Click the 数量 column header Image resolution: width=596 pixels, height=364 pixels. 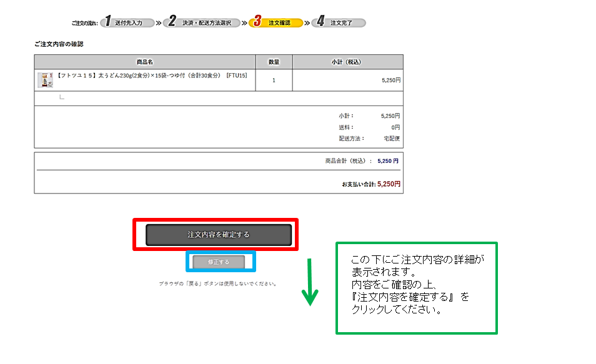pyautogui.click(x=274, y=62)
